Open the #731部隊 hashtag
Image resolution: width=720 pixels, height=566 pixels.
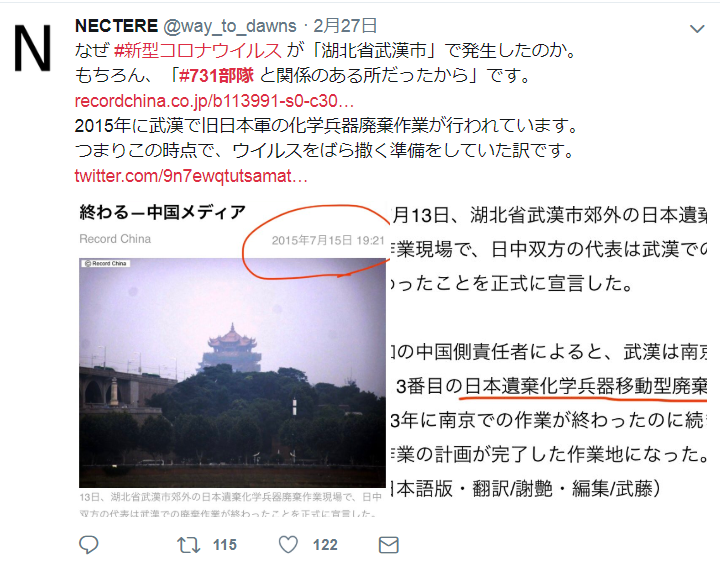coord(216,75)
